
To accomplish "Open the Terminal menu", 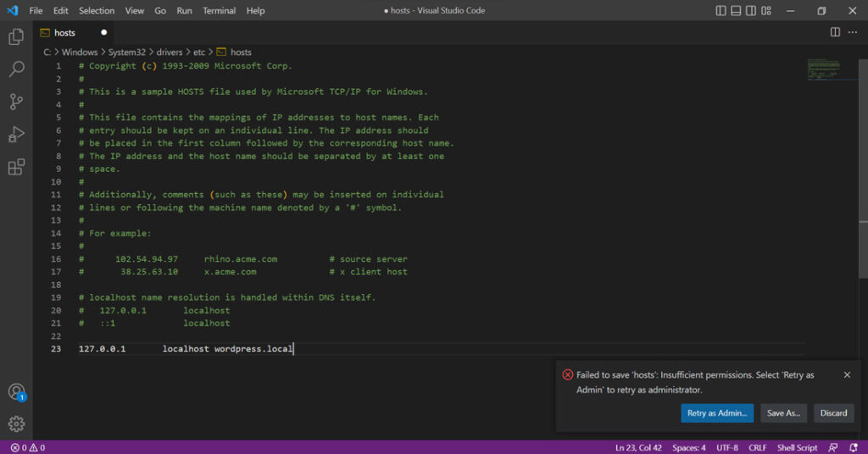I will (219, 11).
